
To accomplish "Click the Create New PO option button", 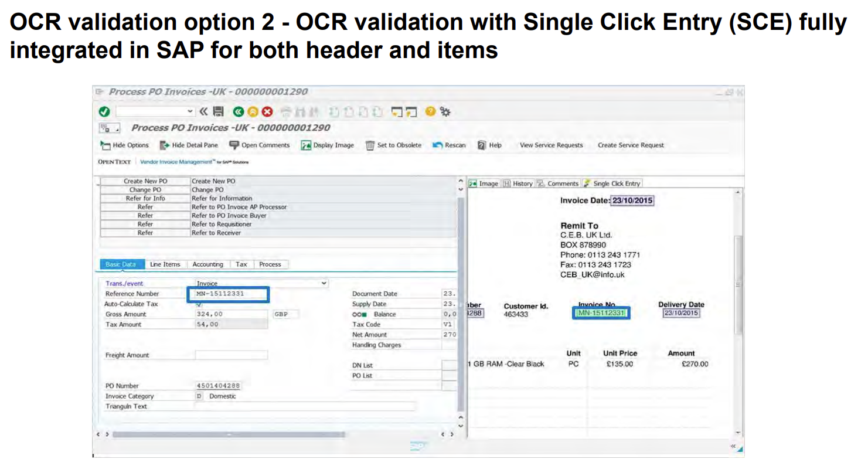I will (x=145, y=181).
